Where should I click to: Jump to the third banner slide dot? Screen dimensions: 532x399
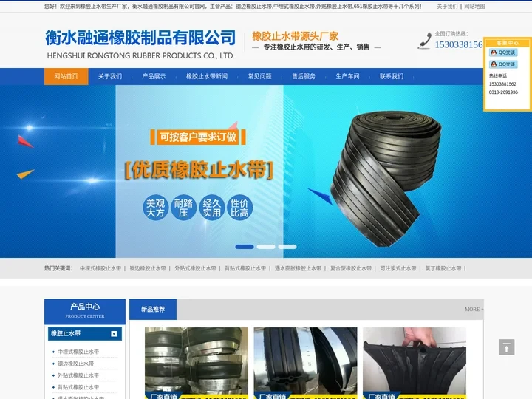287,247
